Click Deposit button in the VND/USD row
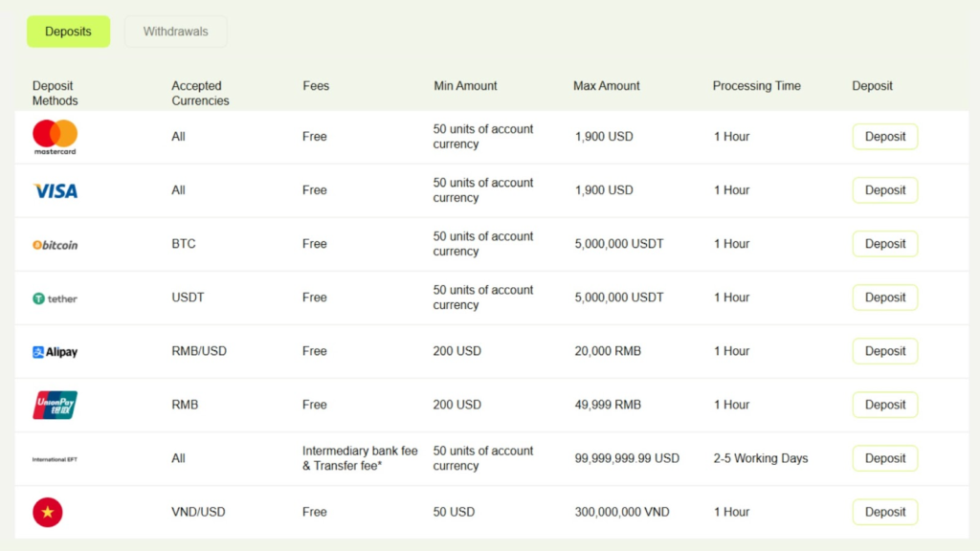 [884, 512]
